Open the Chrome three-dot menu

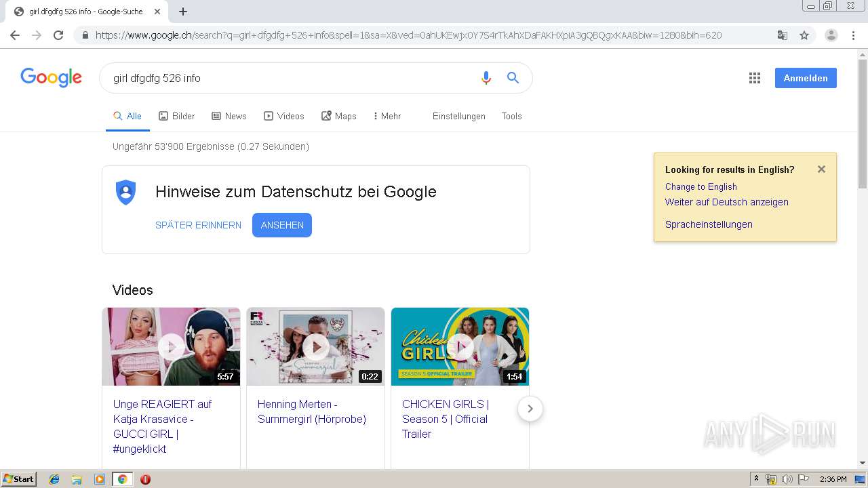coord(854,35)
